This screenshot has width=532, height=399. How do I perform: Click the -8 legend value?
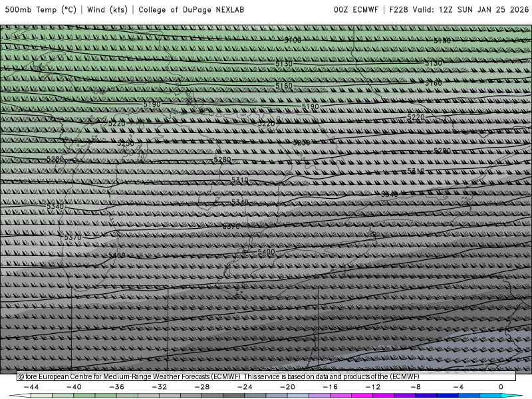tap(416, 387)
